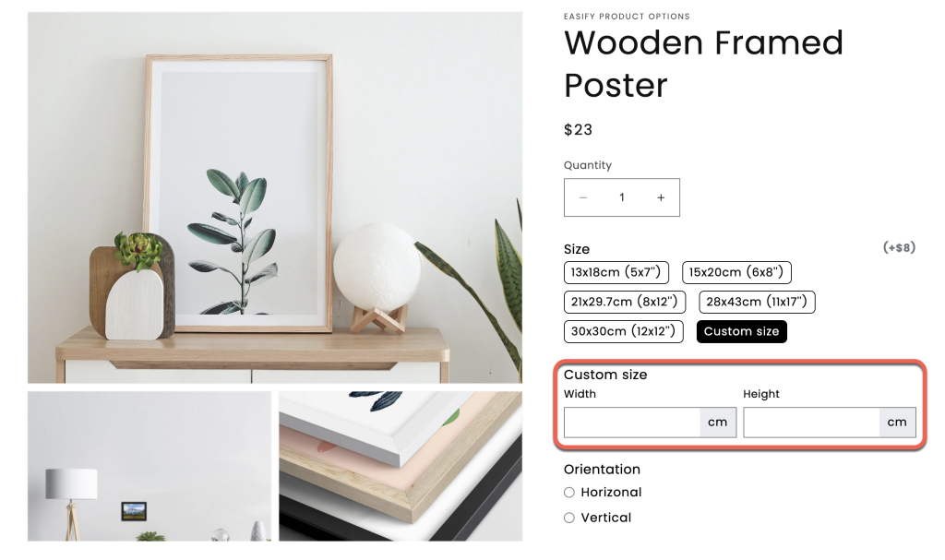Choose the 15x20cm (6x8") size option
The height and width of the screenshot is (560, 945).
coord(736,272)
